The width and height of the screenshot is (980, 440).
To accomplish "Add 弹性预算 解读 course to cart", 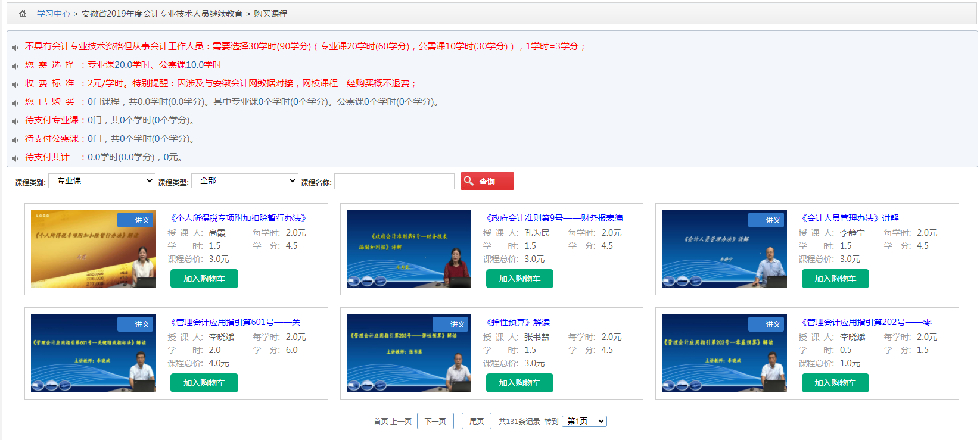I will (519, 383).
